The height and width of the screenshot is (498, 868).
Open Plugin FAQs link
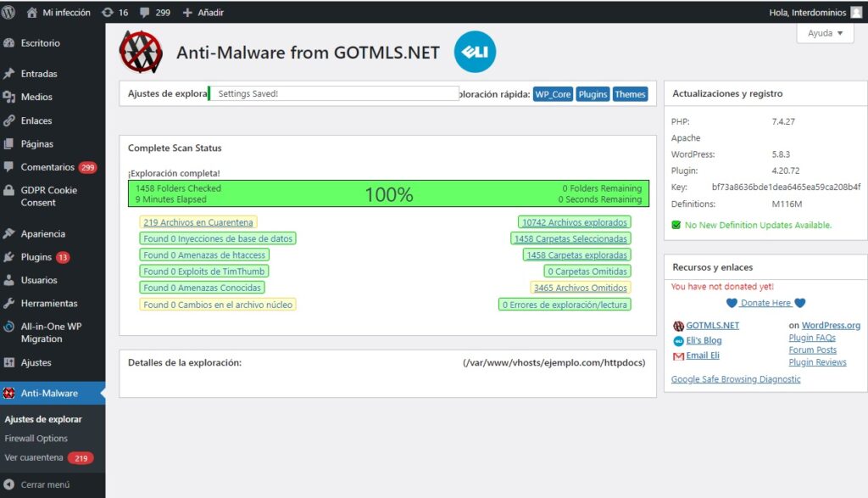(812, 338)
